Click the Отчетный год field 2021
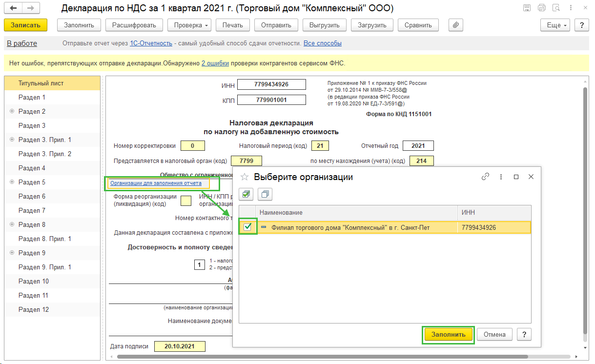This screenshot has height=364, width=595. click(418, 145)
